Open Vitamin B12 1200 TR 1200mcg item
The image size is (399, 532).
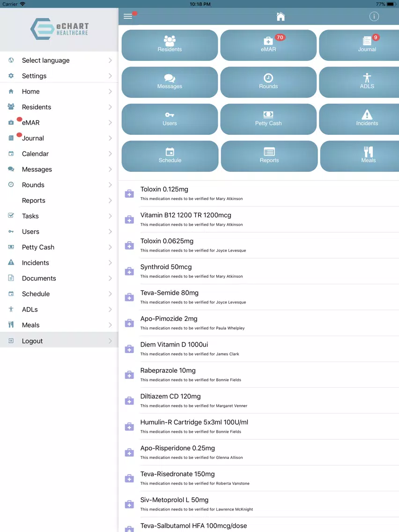click(259, 220)
